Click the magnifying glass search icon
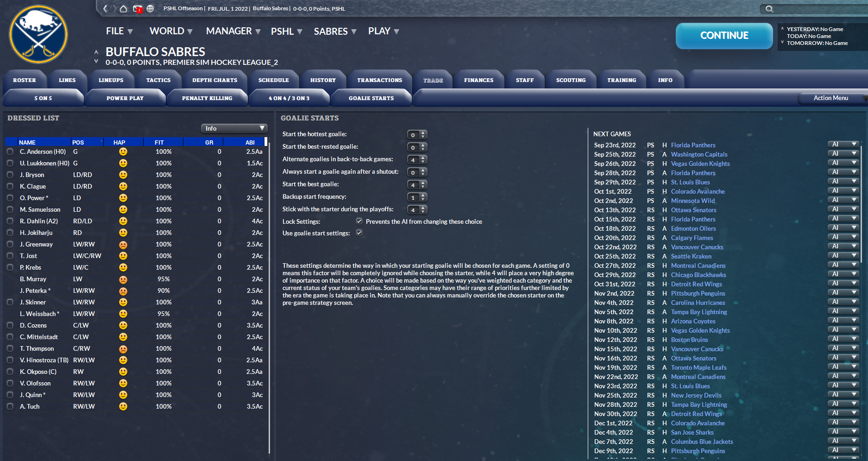868x461 pixels. pyautogui.click(x=769, y=9)
